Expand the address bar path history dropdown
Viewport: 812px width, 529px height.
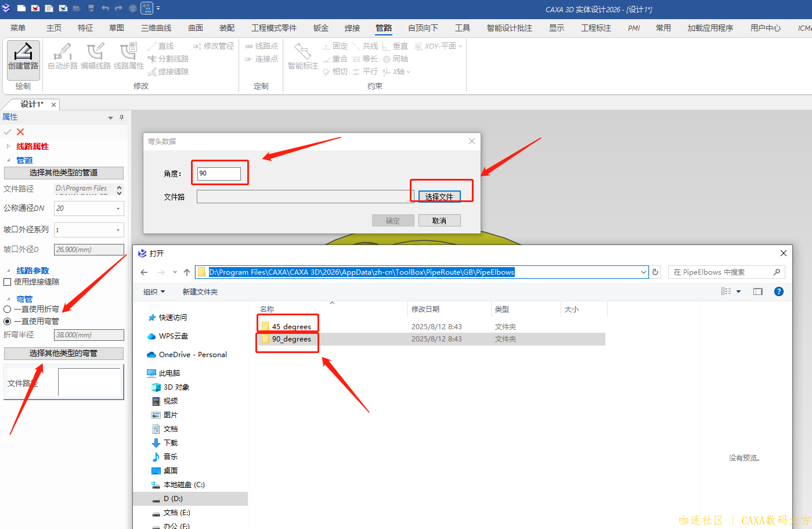click(x=643, y=272)
